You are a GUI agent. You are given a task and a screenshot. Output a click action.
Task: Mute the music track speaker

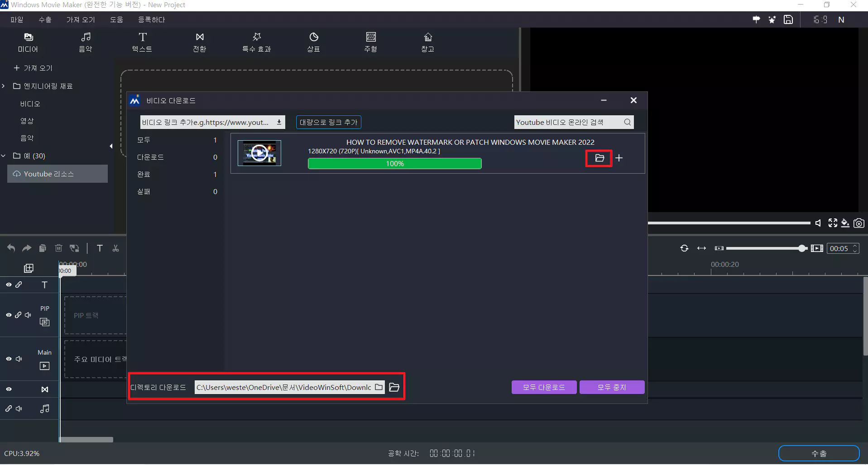coord(19,408)
